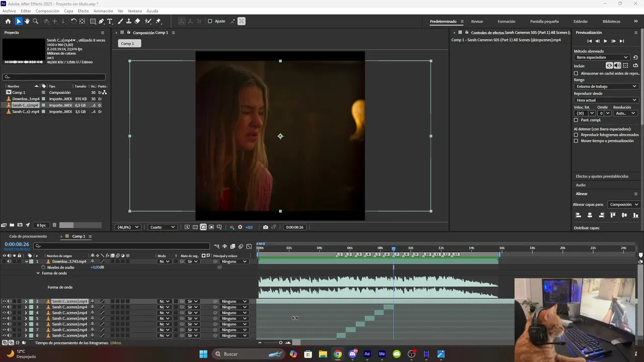The height and width of the screenshot is (362, 644).
Task: Open the preview Resolución 'Auto...' dropdown
Action: pos(625,113)
